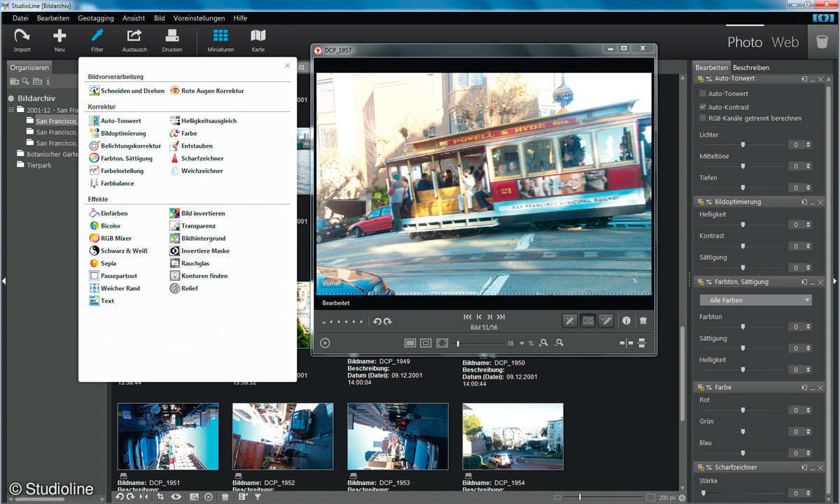Apply Belichtungskorrektur from the filter list
This screenshot has height=504, width=840.
tap(125, 146)
